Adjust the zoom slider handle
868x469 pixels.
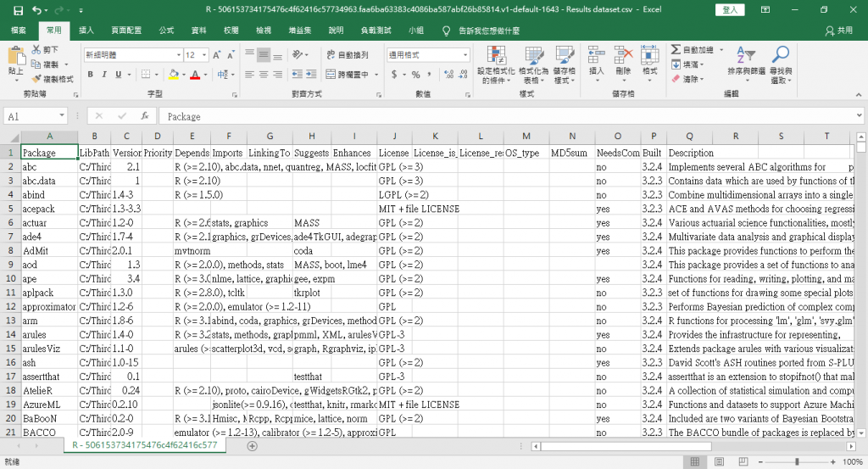(797, 461)
